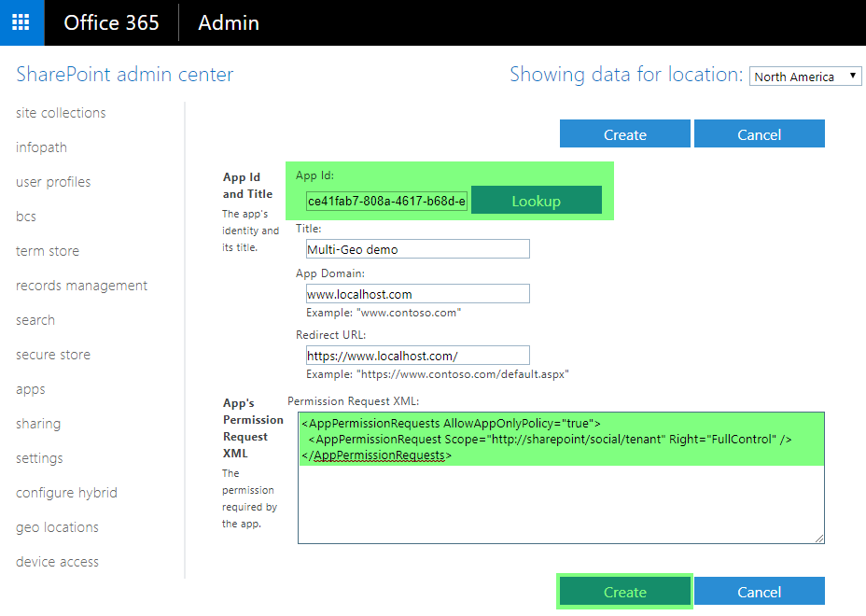Click inside the App Id field
The width and height of the screenshot is (866, 616).
pos(385,201)
